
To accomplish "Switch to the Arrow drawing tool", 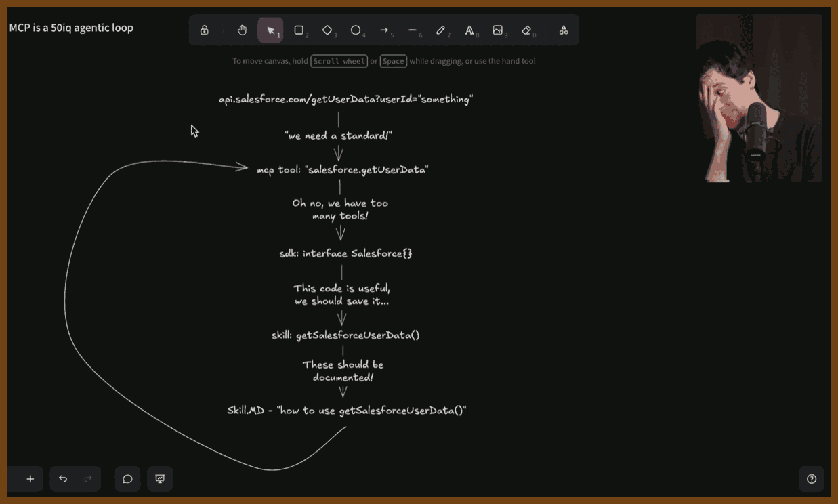I will [384, 30].
